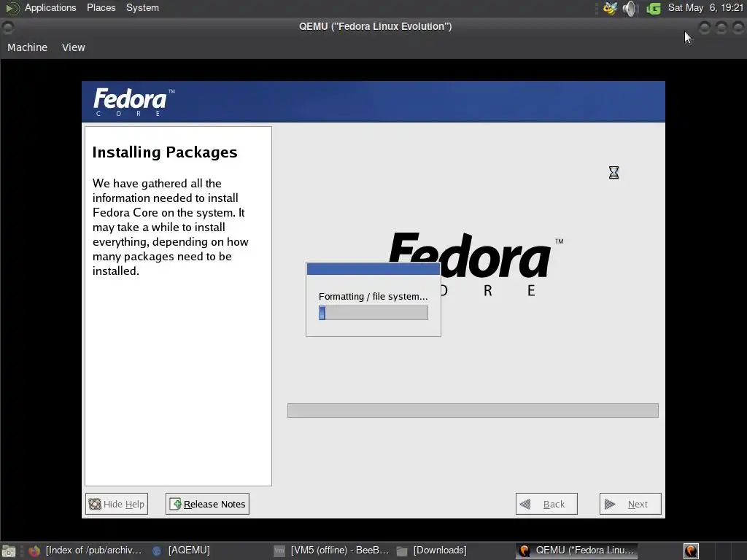Click the Installing Packages heading
This screenshot has width=747, height=560.
[x=165, y=152]
